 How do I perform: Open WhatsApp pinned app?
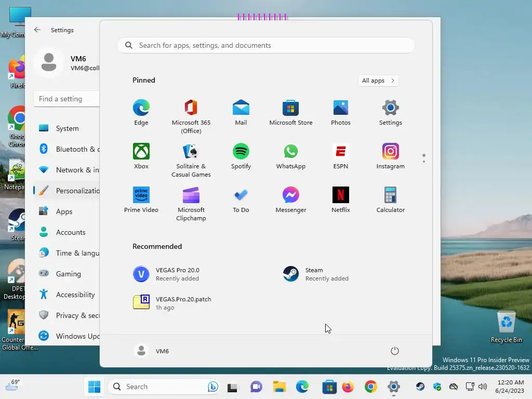coord(291,156)
